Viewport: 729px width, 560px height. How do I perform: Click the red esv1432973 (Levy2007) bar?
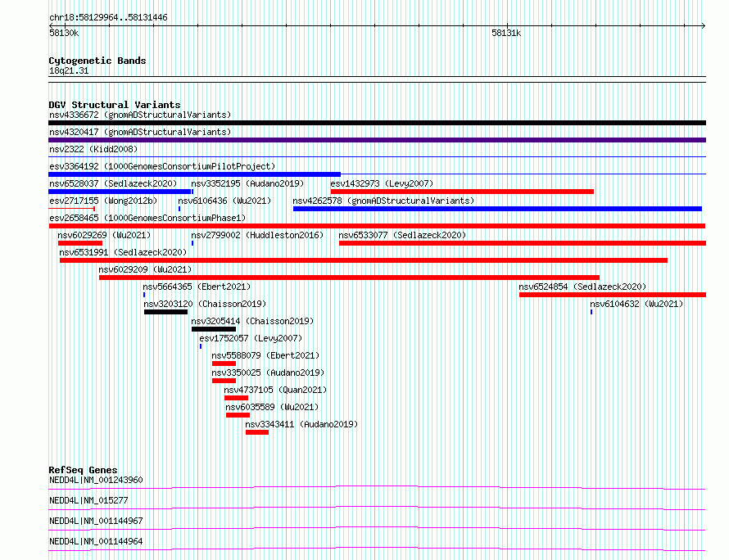coord(462,192)
